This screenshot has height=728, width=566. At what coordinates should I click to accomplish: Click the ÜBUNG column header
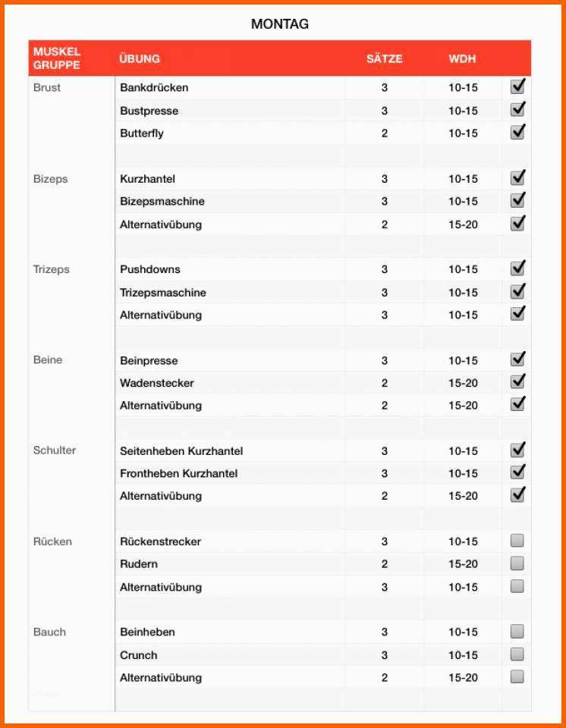140,58
